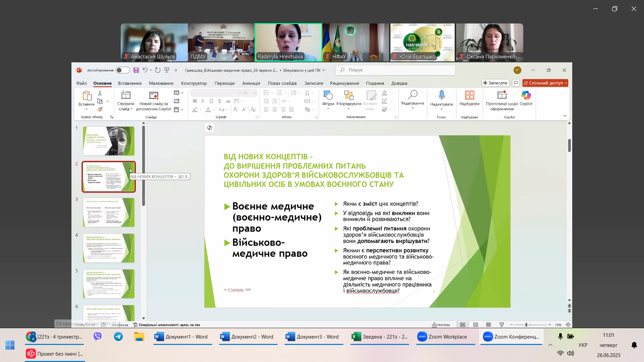Align text left in Абзац group
Viewport: 644px width, 362px height.
click(266, 109)
